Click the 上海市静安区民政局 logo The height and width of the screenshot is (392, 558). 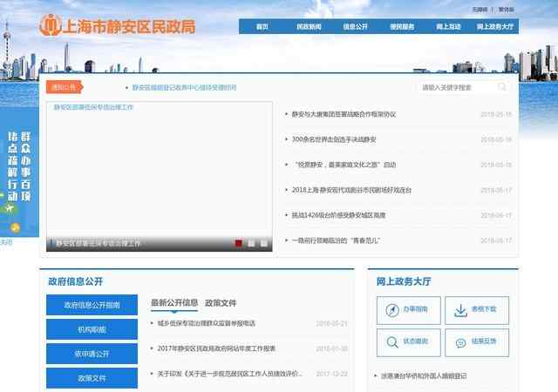117,24
